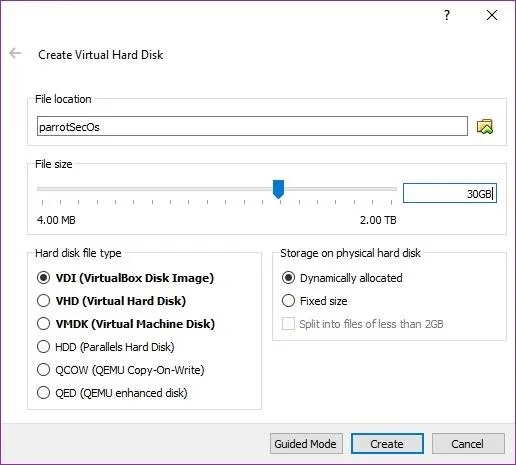Click the Create button
The width and height of the screenshot is (516, 465).
click(x=387, y=444)
